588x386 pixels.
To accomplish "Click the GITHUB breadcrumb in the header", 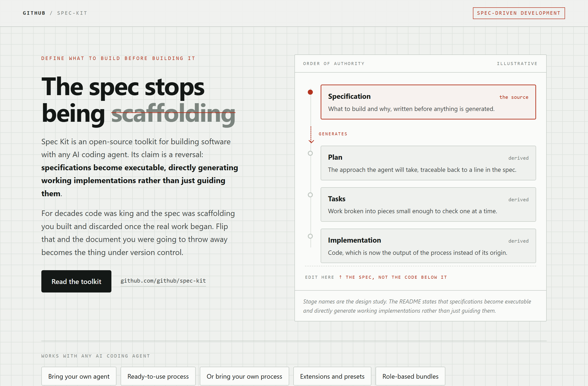I will pyautogui.click(x=34, y=13).
